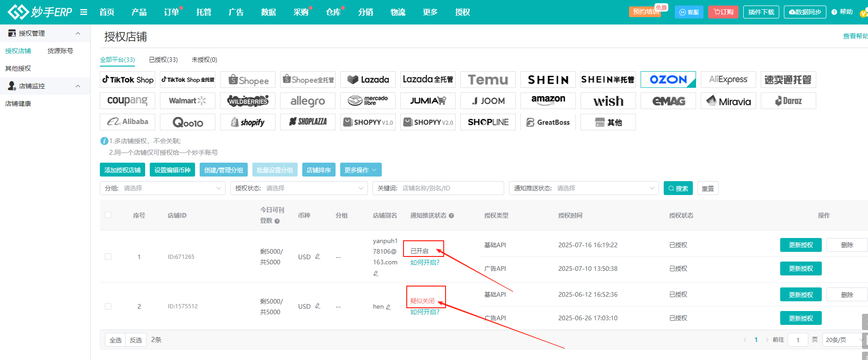Select the Walmart platform tile
Image resolution: width=868 pixels, height=360 pixels.
(x=187, y=101)
